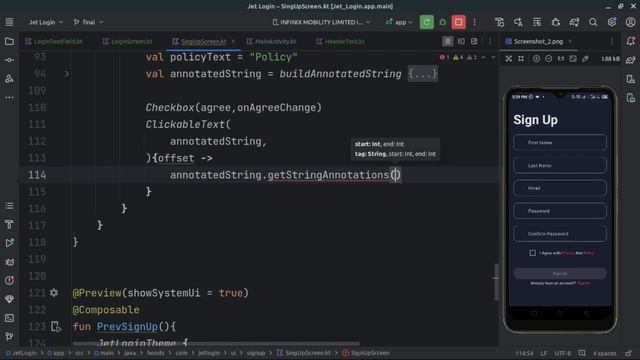Open IDE settings gear icon
This screenshot has height=360, width=640.
click(611, 22)
